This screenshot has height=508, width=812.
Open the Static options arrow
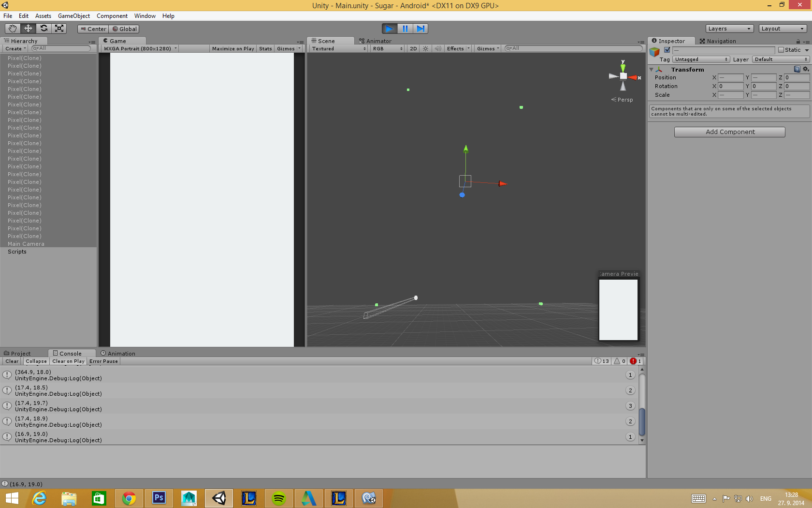[x=807, y=50]
